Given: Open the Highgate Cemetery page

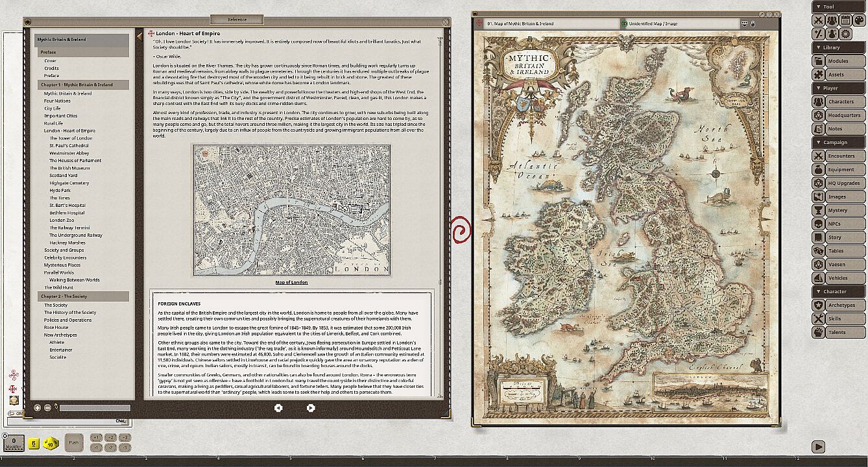Looking at the screenshot, I should click(x=69, y=183).
